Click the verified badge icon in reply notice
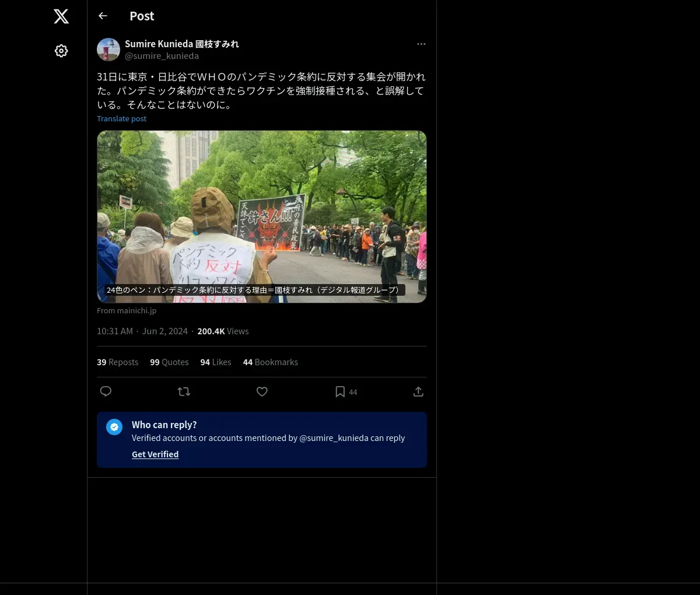Image resolution: width=700 pixels, height=595 pixels. click(114, 427)
